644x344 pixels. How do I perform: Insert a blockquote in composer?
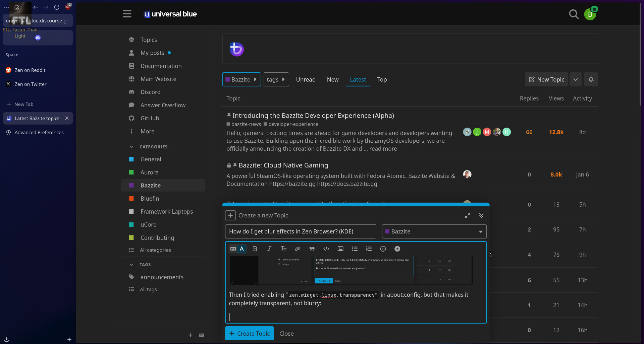point(312,249)
